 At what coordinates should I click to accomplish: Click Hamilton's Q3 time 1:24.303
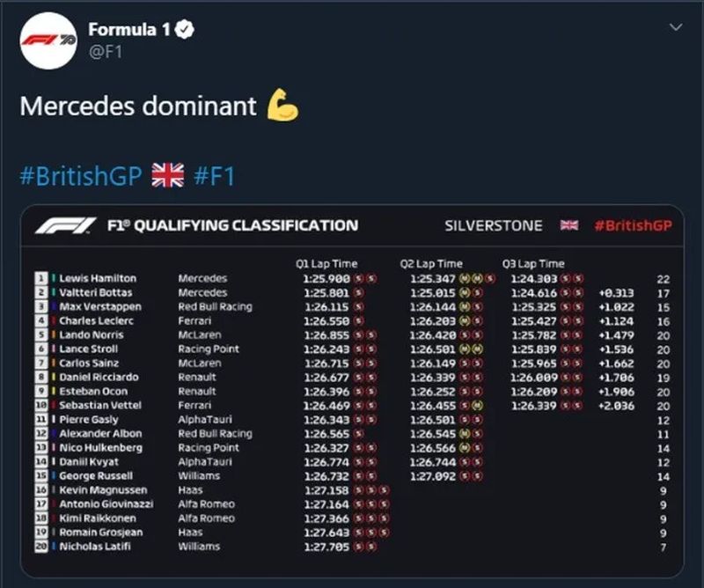click(533, 278)
